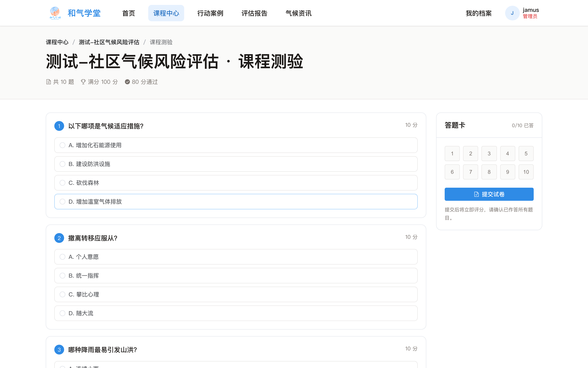Select option A. 增加化石能源使用
The width and height of the screenshot is (588, 368).
pos(236,145)
